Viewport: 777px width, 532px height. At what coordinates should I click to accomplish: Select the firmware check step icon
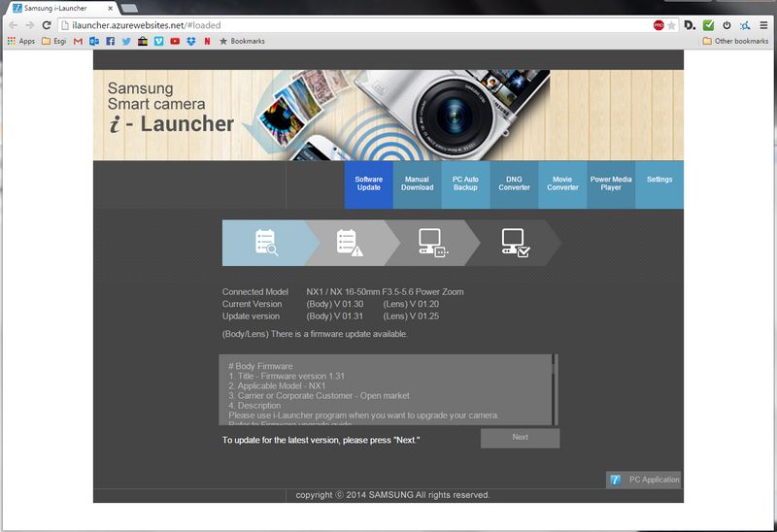(266, 243)
